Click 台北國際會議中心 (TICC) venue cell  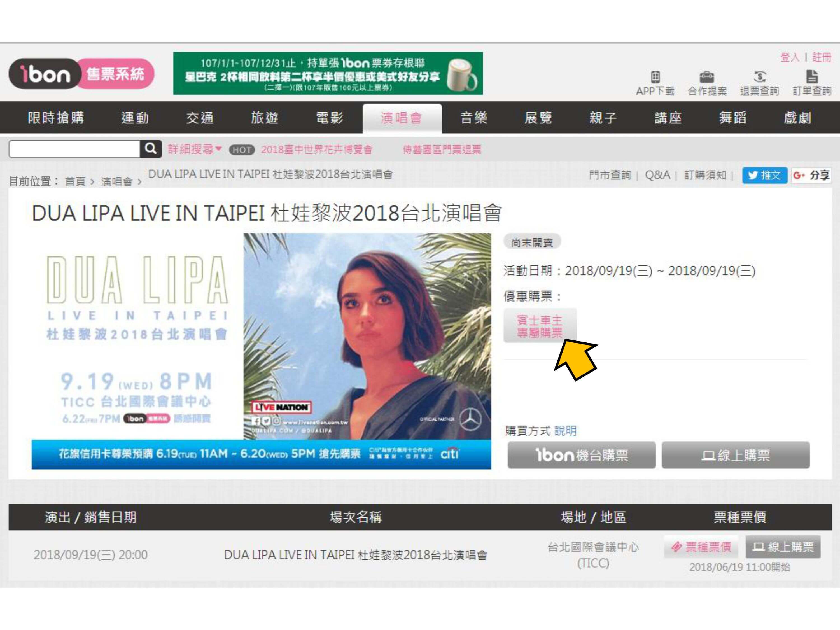593,555
